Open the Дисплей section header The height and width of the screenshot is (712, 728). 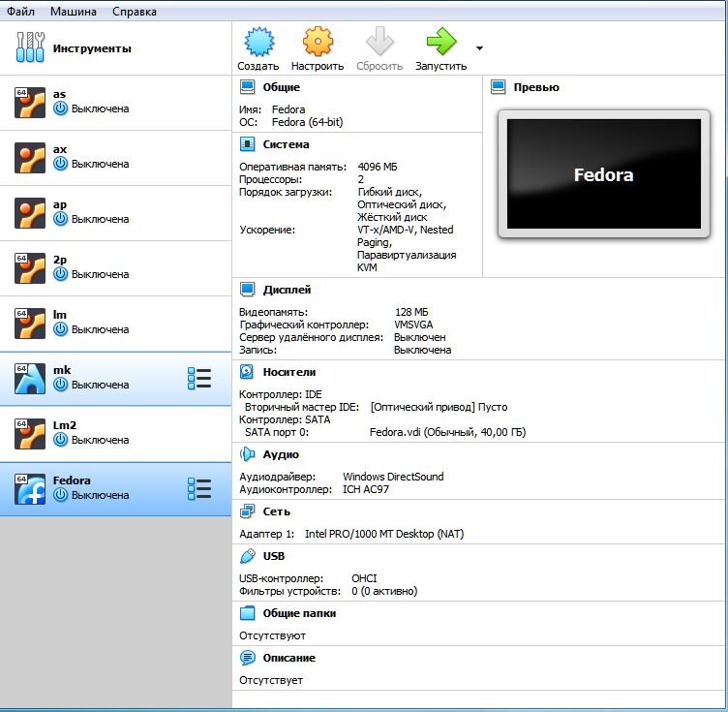(287, 290)
